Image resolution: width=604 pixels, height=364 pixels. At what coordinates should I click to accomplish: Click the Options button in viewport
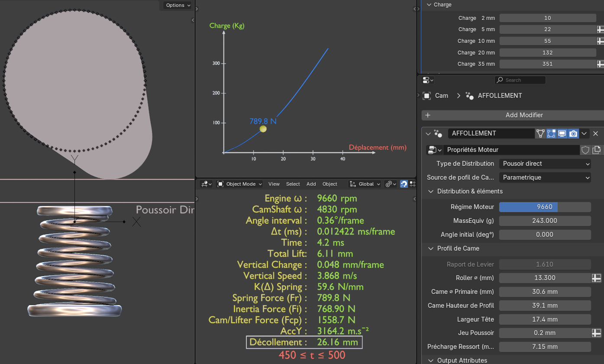(x=178, y=5)
